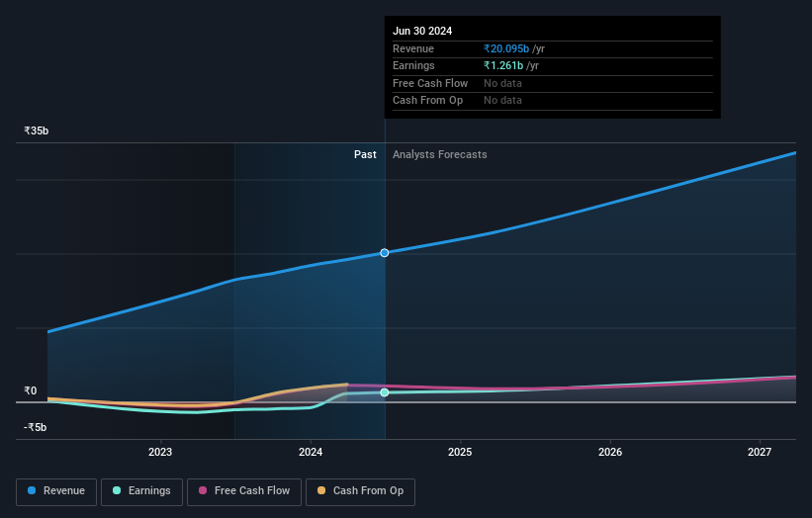
Task: Click the Jun 30 2024 tooltip date
Action: [422, 31]
